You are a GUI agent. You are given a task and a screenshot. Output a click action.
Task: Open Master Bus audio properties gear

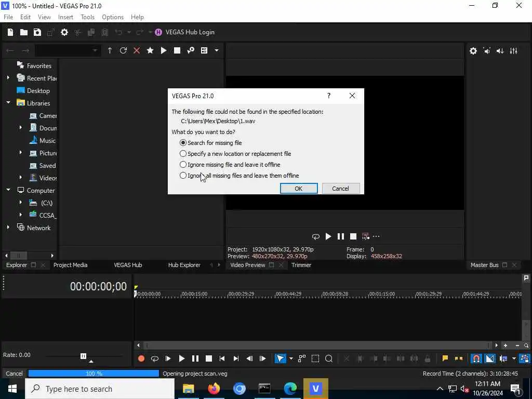pos(473,51)
